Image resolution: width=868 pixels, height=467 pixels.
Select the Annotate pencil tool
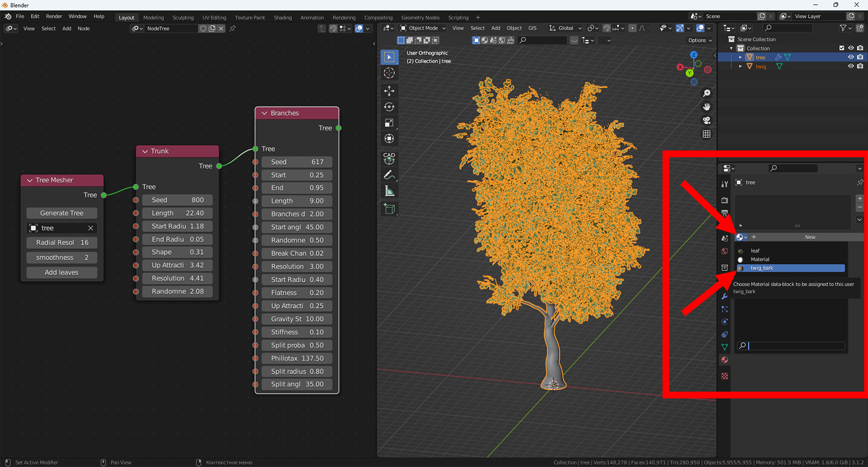[389, 175]
